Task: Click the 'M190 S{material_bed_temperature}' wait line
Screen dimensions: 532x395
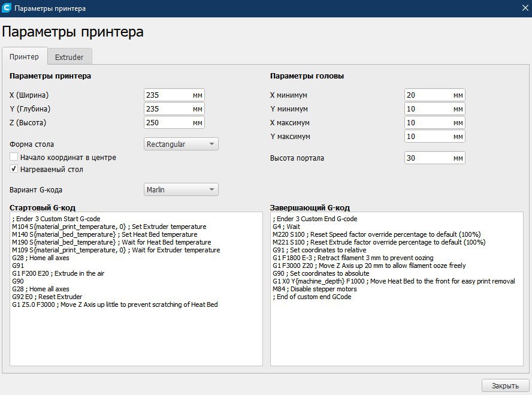Action: tap(111, 242)
